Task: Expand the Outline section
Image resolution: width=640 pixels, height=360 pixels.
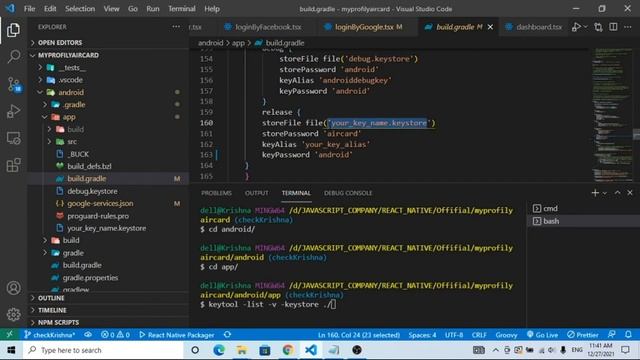Action: click(x=51, y=298)
